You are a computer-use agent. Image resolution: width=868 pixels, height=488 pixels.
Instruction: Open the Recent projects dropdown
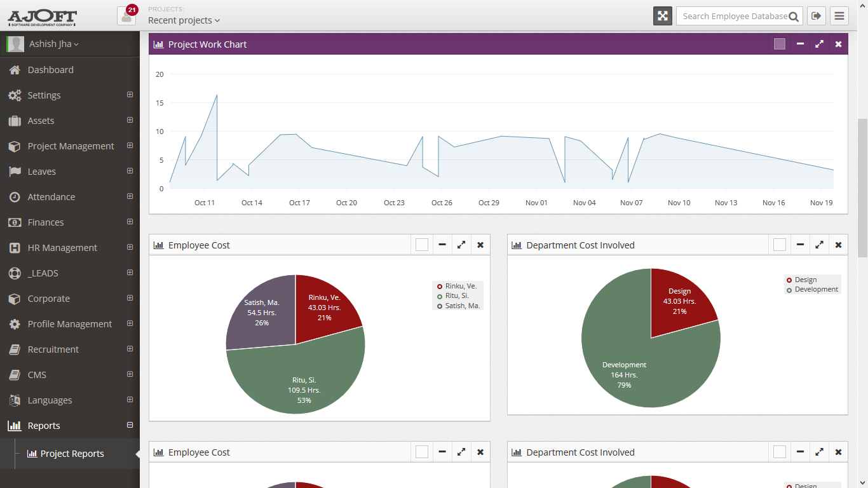point(184,20)
